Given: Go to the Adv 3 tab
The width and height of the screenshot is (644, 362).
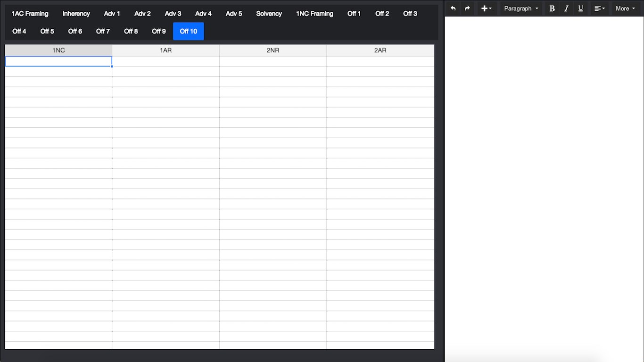Looking at the screenshot, I should click(173, 14).
